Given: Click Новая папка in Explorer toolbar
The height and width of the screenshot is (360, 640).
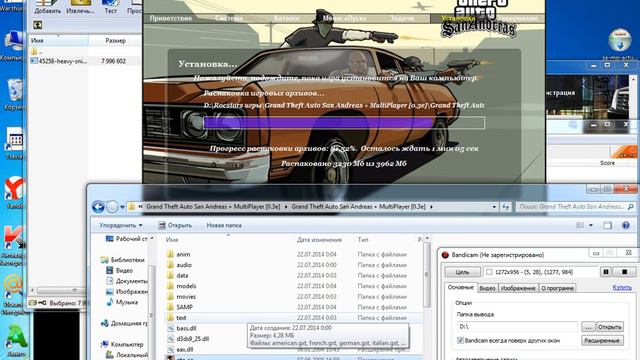Looking at the screenshot, I should (x=224, y=225).
